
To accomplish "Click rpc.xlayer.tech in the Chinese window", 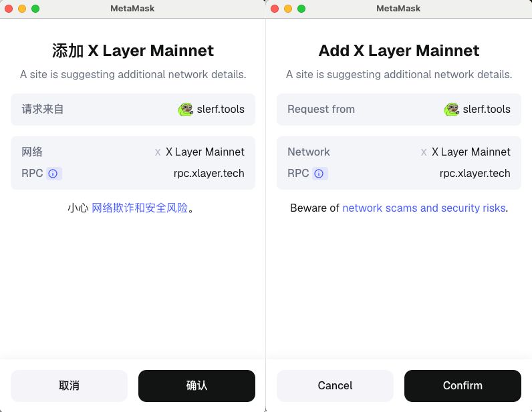I will click(x=209, y=174).
